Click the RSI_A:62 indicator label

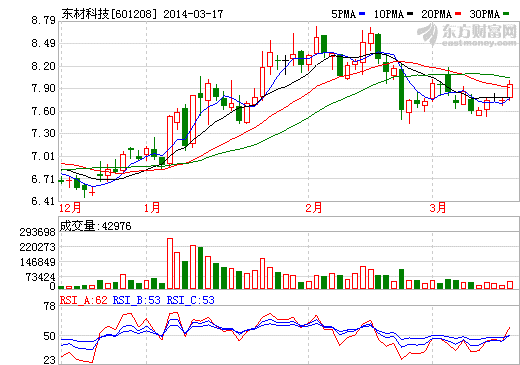pos(84,300)
